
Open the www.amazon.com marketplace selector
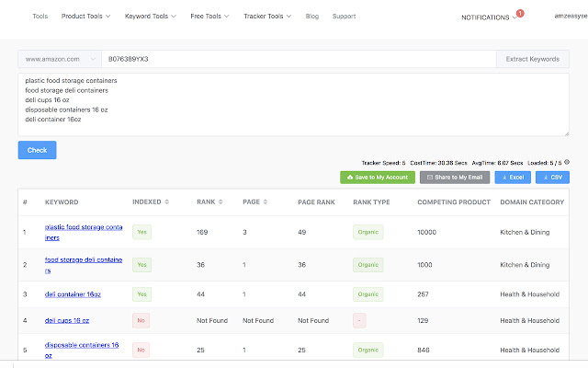(60, 59)
